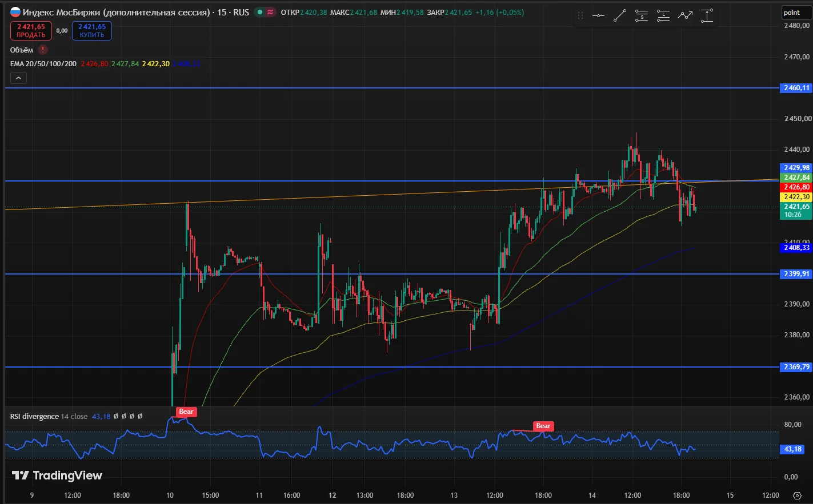Screen dimensions: 813x504
Task: Select the trend line drawing tool
Action: click(620, 16)
